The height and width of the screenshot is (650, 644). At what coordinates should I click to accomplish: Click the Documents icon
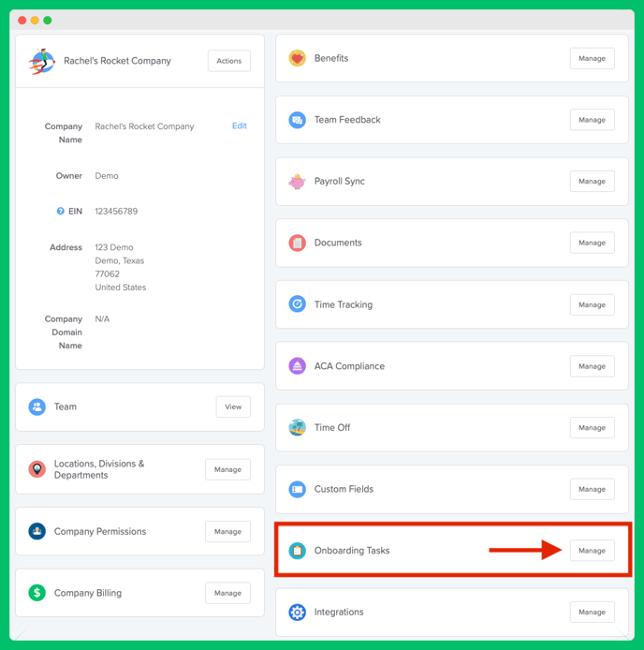point(297,243)
